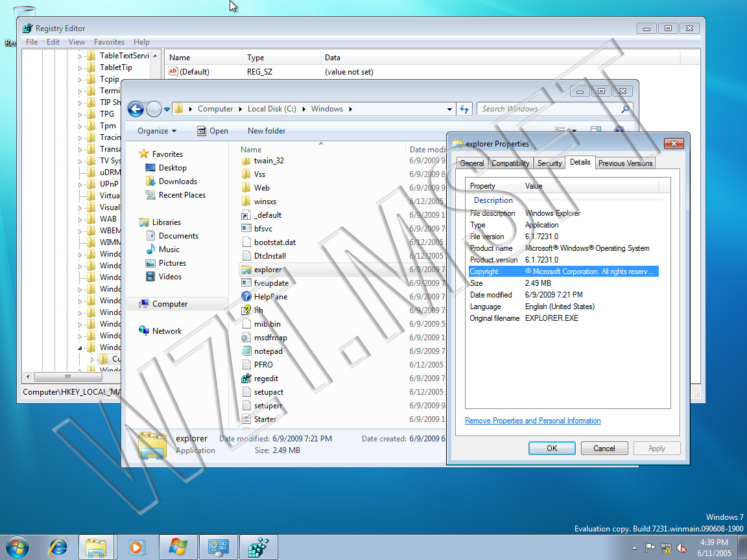Click inside the Search Windows field
Image resolution: width=747 pixels, height=560 pixels.
pos(549,109)
